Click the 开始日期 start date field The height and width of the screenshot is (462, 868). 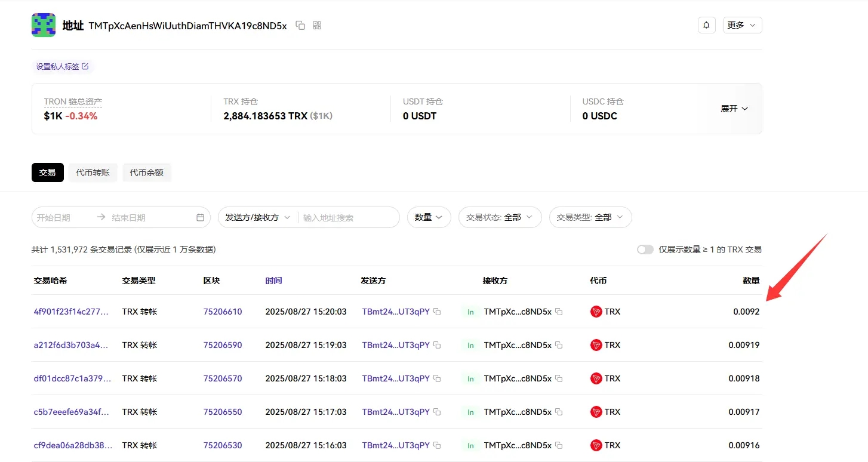click(63, 218)
